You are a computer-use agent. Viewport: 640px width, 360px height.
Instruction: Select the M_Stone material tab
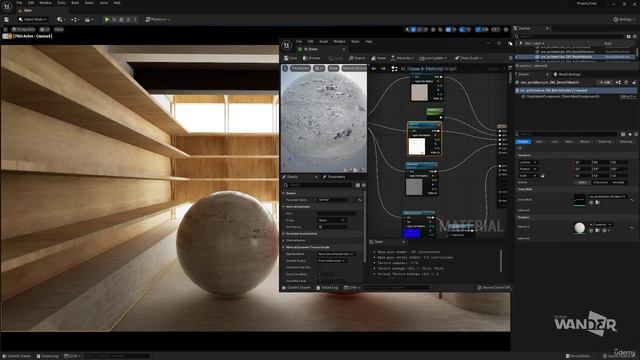click(x=311, y=49)
